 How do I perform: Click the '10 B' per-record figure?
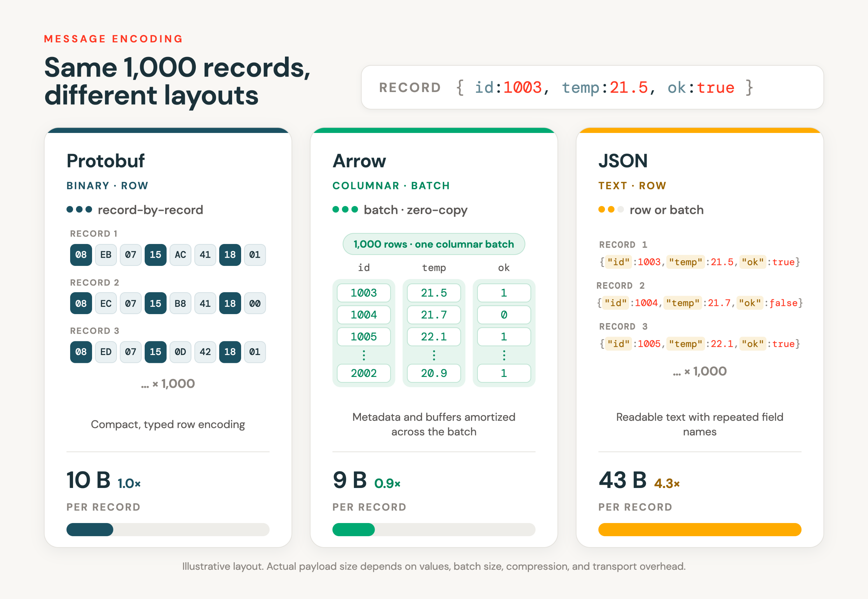[x=89, y=480]
